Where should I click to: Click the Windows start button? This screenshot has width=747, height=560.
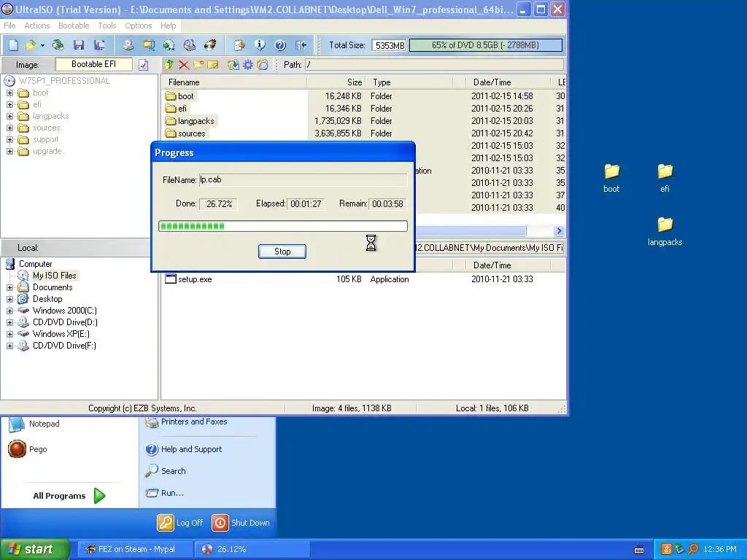click(34, 549)
